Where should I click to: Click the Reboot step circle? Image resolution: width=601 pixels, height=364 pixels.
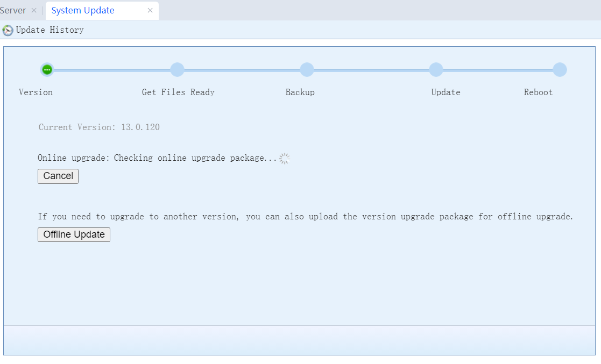560,69
